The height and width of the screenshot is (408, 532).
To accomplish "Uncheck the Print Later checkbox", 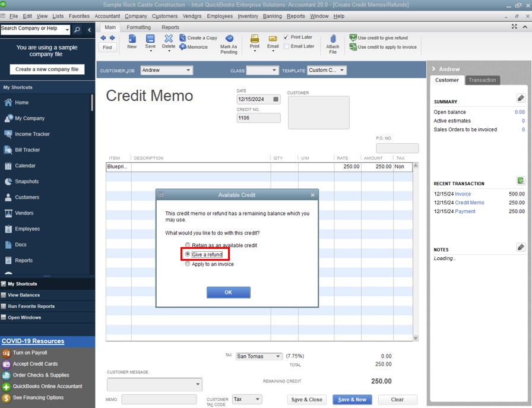I will coord(287,37).
